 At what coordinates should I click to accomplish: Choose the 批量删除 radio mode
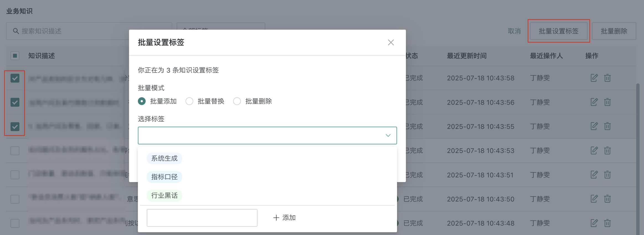point(237,101)
